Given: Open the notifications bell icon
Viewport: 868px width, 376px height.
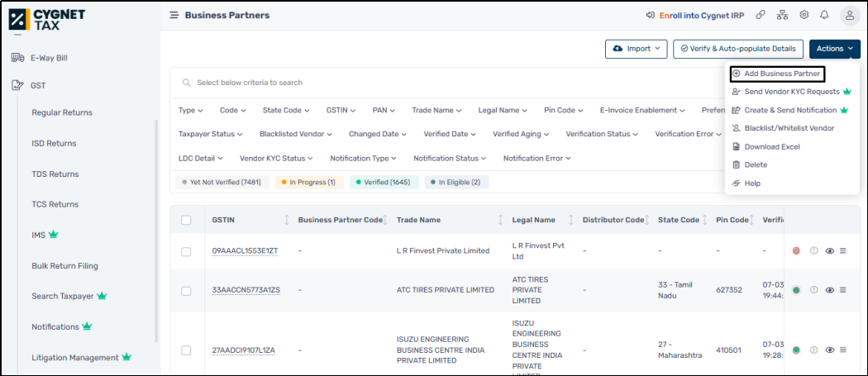Looking at the screenshot, I should [825, 15].
